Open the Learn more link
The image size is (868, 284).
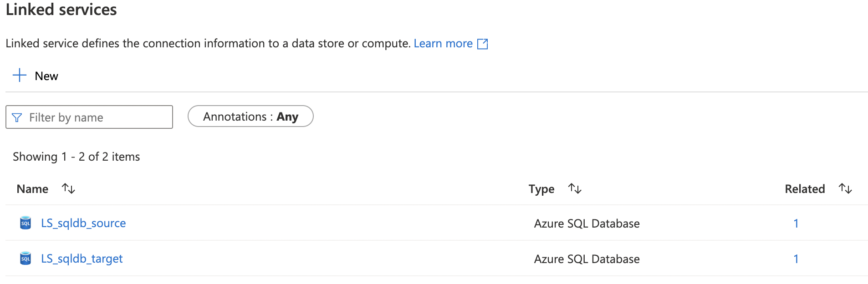[443, 43]
